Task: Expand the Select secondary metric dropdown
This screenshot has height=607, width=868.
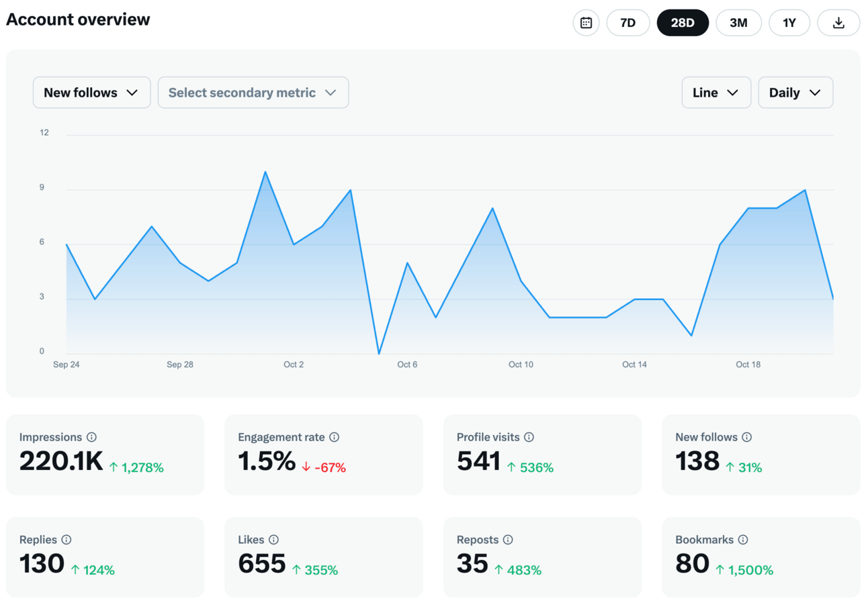Action: point(253,93)
